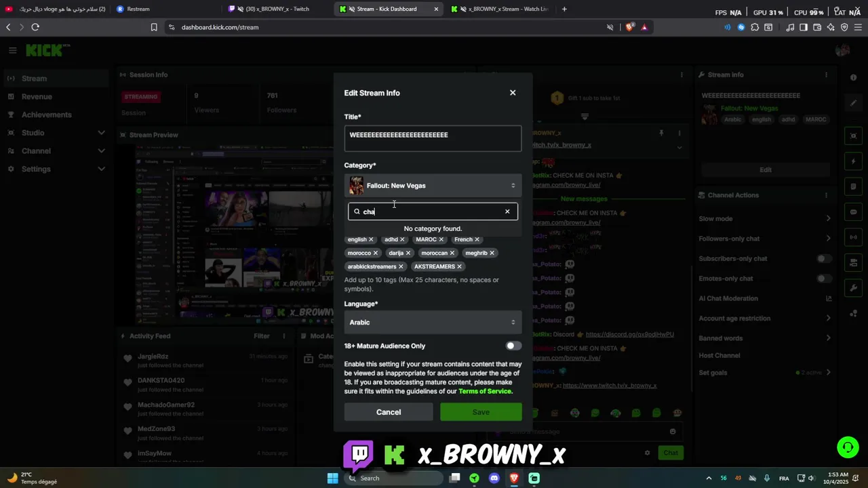Click the Edit button in Stream Info panel
Viewport: 868px width, 488px height.
click(x=765, y=169)
